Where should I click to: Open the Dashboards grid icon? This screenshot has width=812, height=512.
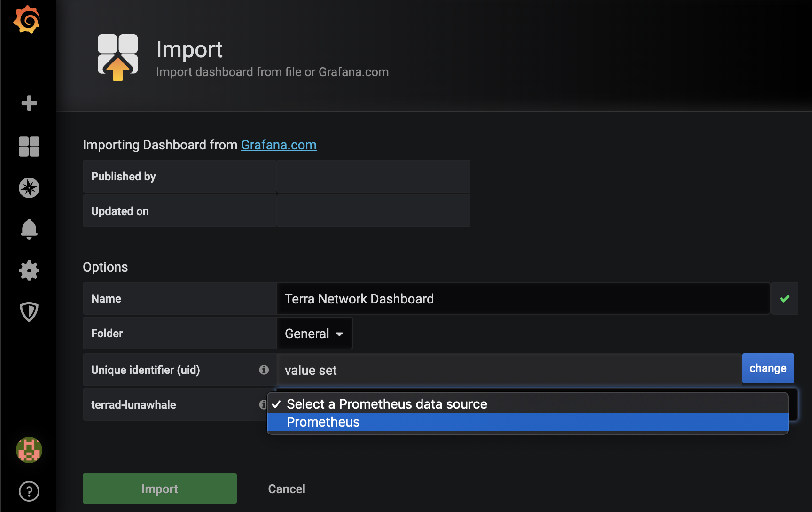click(x=29, y=147)
